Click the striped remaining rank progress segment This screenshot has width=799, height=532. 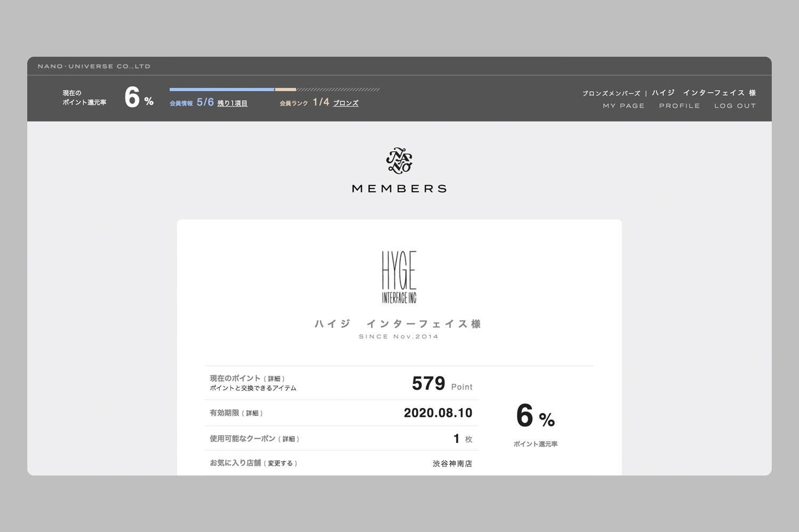coord(338,89)
